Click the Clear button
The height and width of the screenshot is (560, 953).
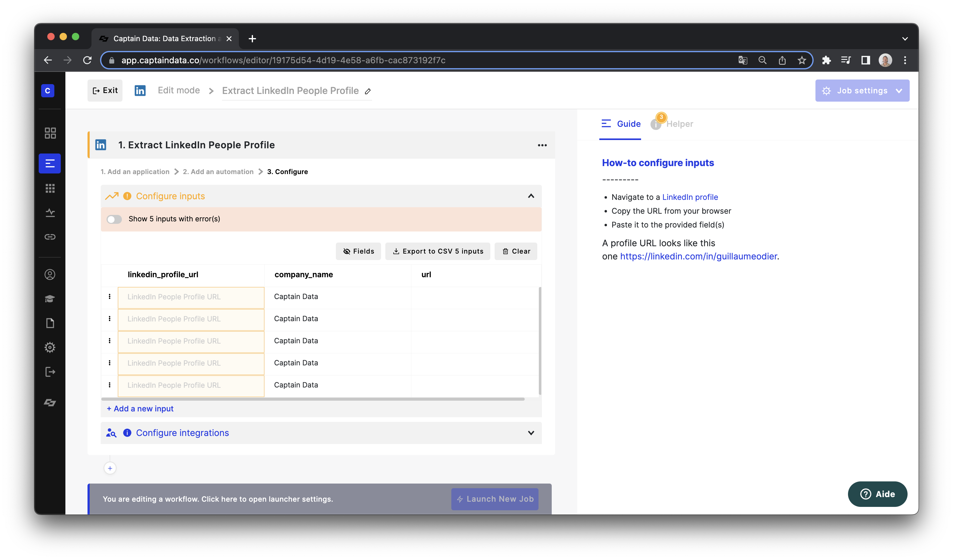point(516,251)
